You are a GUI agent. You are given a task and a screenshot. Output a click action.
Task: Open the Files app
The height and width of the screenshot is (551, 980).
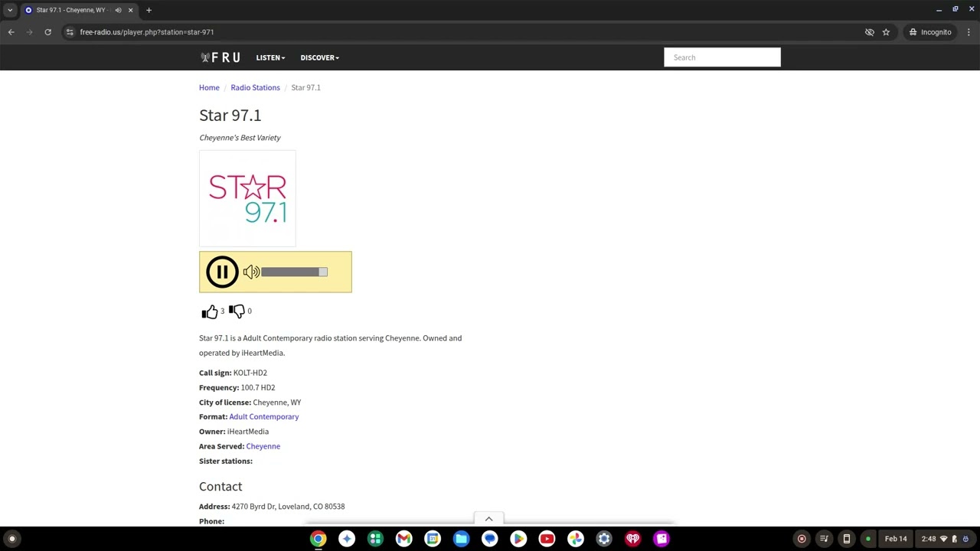(461, 539)
